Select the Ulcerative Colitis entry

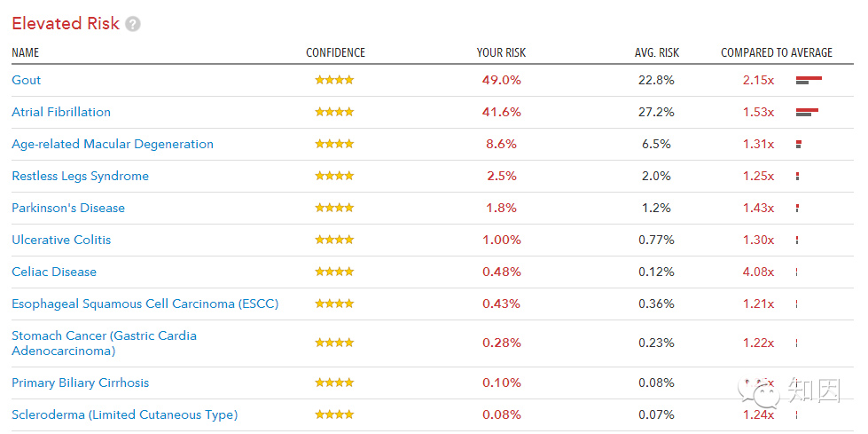tap(61, 240)
